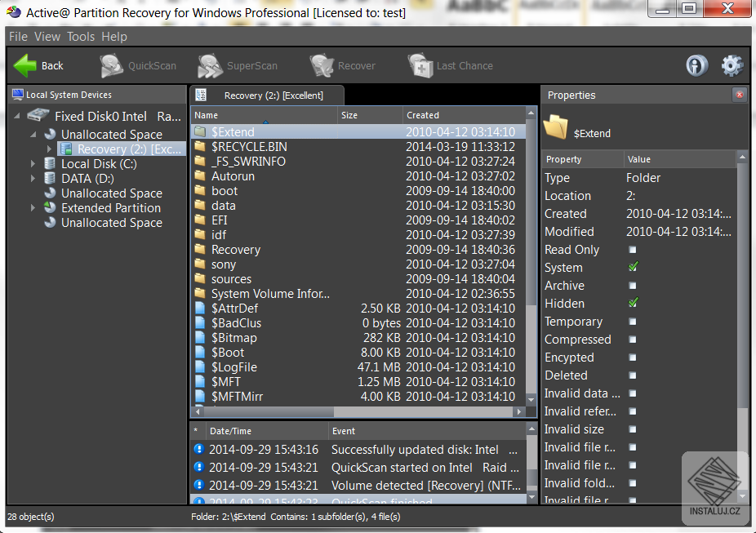Open the View menu
This screenshot has height=533, width=756.
pyautogui.click(x=47, y=37)
